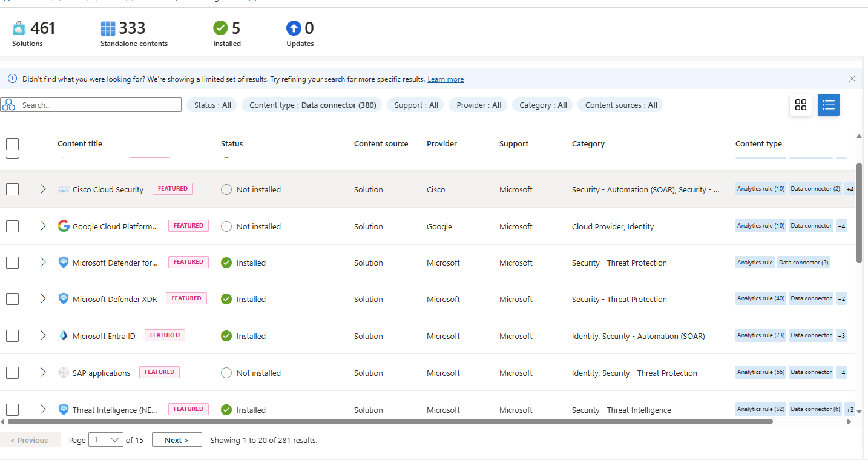Click the Microsoft Defender XDR shield icon
This screenshot has height=460, width=868.
pos(64,298)
